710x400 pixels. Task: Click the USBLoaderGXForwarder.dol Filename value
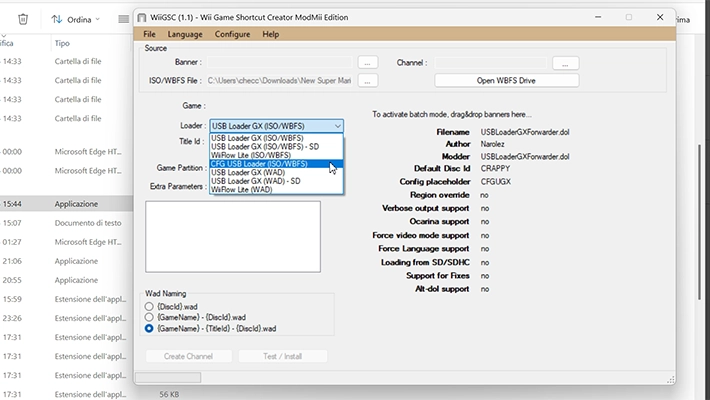point(525,132)
